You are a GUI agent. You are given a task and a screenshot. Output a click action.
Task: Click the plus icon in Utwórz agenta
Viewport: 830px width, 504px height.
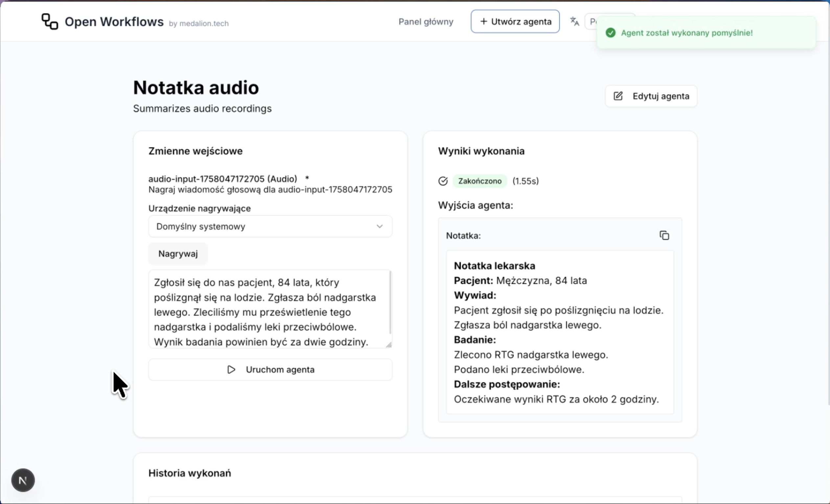[483, 21]
